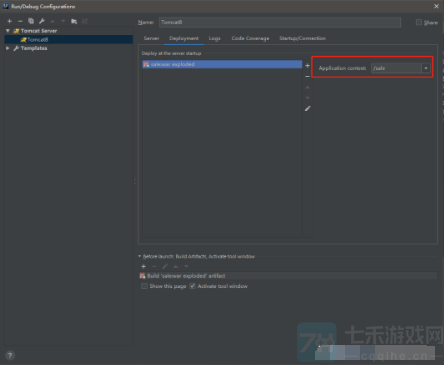Collapse the Before launch section
444x365 pixels.
[140, 256]
